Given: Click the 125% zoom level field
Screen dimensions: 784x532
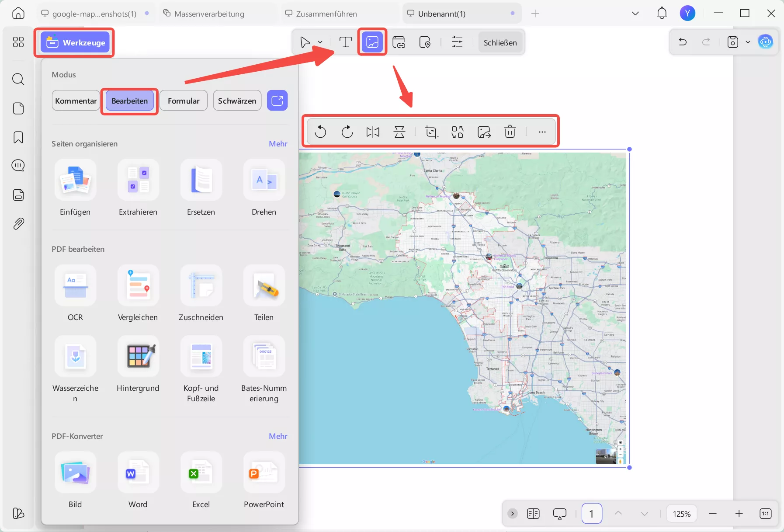Looking at the screenshot, I should tap(682, 514).
